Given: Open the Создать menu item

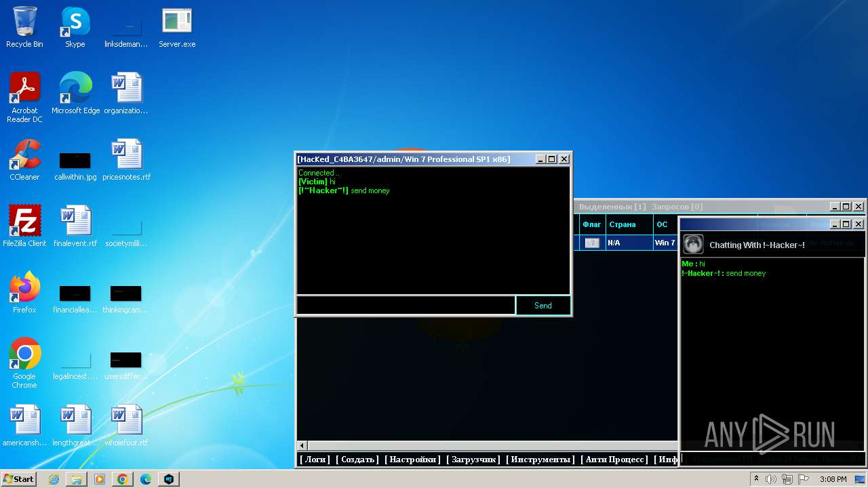Looking at the screenshot, I should click(x=357, y=460).
